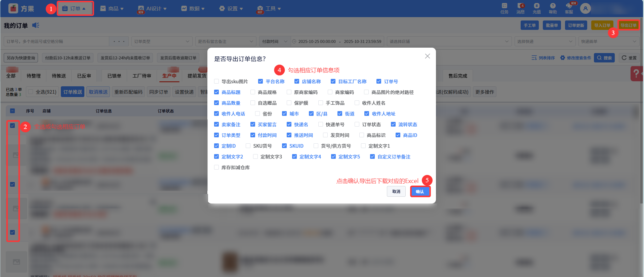Toggle the 全选(921) select-all checkbox

click(x=31, y=92)
